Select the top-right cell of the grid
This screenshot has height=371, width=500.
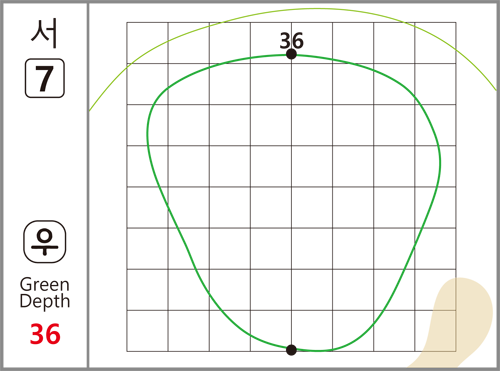pyautogui.click(x=435, y=43)
